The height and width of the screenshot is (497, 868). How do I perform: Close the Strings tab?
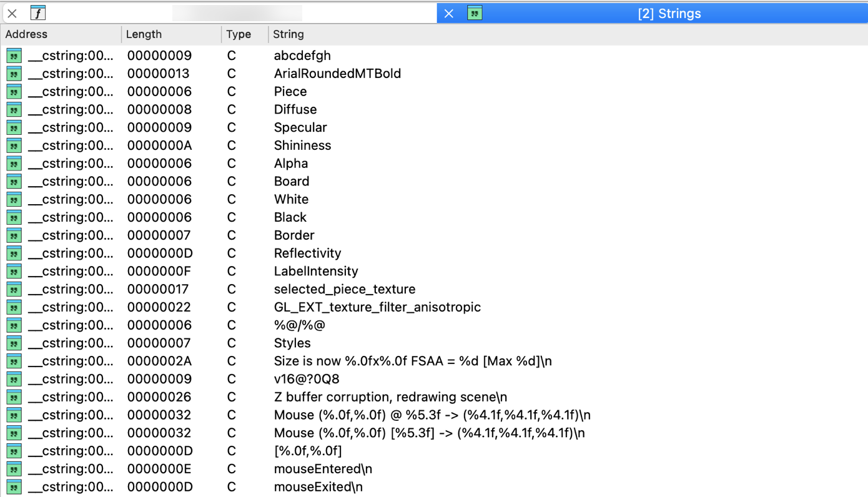click(x=448, y=13)
